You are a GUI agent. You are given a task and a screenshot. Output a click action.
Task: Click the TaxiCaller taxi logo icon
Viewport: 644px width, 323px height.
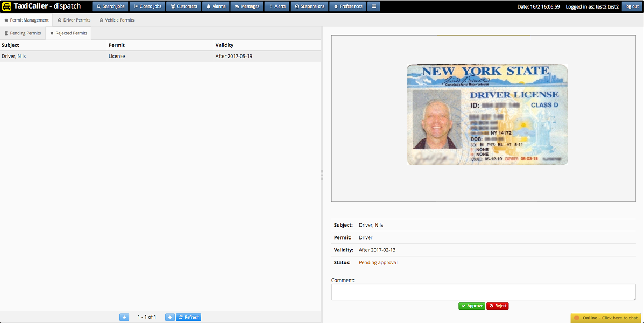6,6
